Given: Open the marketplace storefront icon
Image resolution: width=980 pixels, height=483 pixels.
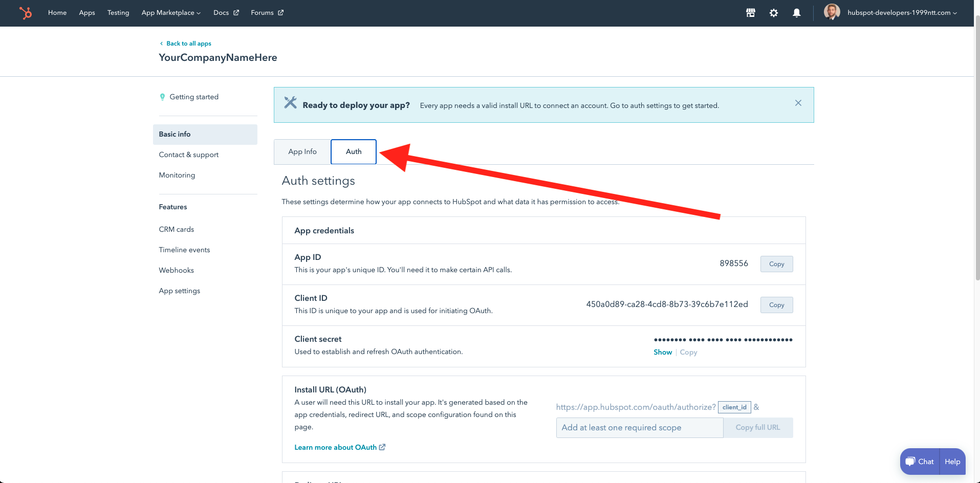Looking at the screenshot, I should [751, 13].
